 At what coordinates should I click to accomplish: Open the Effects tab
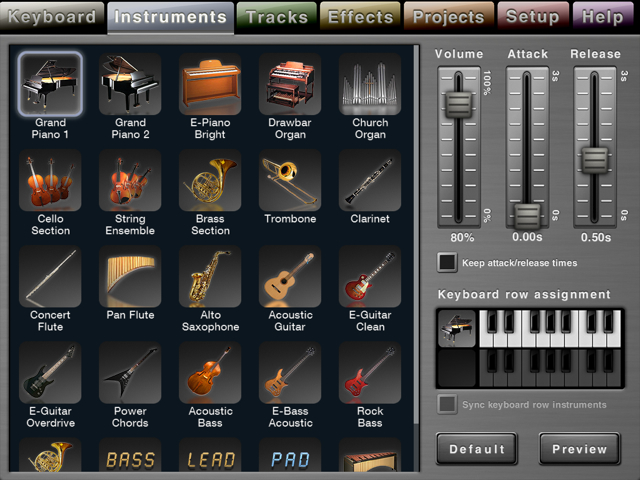click(360, 17)
